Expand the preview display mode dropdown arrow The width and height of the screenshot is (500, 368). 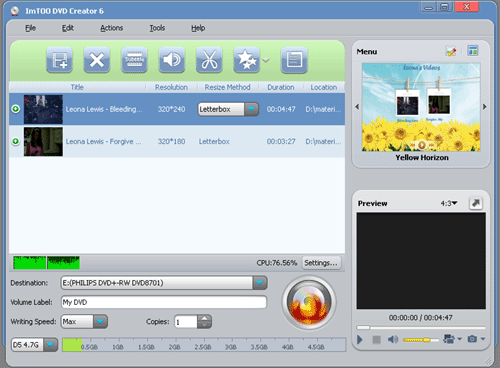tap(459, 339)
